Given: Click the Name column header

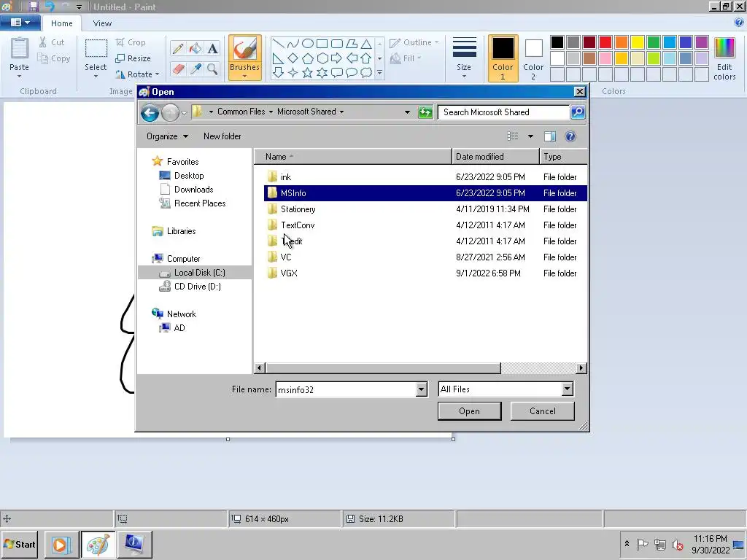Looking at the screenshot, I should pos(352,157).
